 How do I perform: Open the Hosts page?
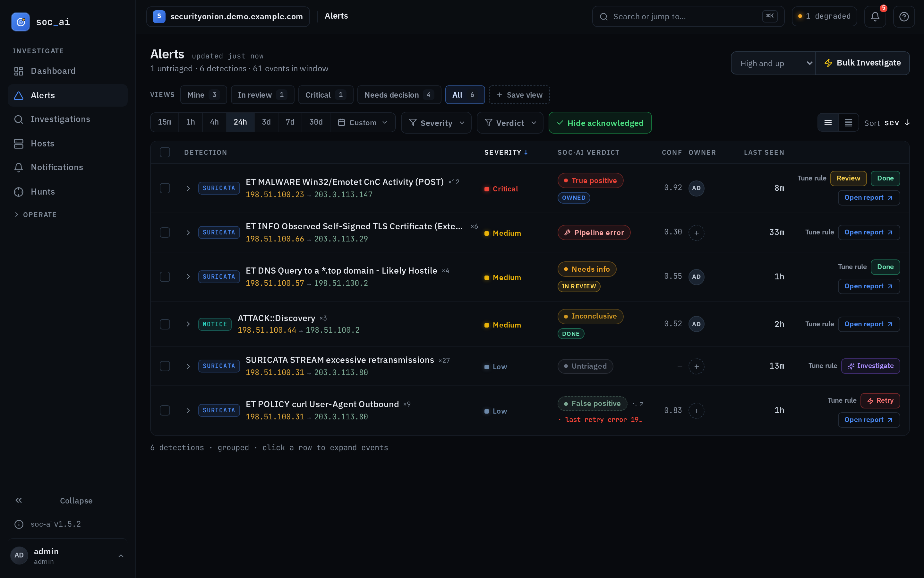(x=68, y=143)
